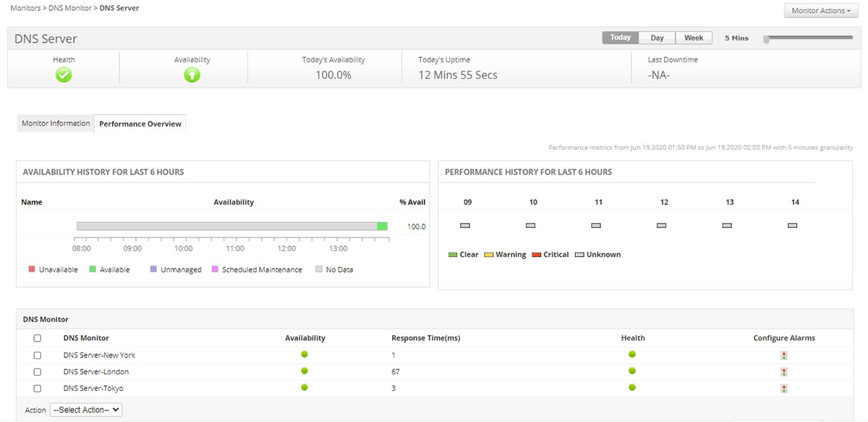Switch to the Monitor Information tab
The image size is (868, 422).
(56, 123)
